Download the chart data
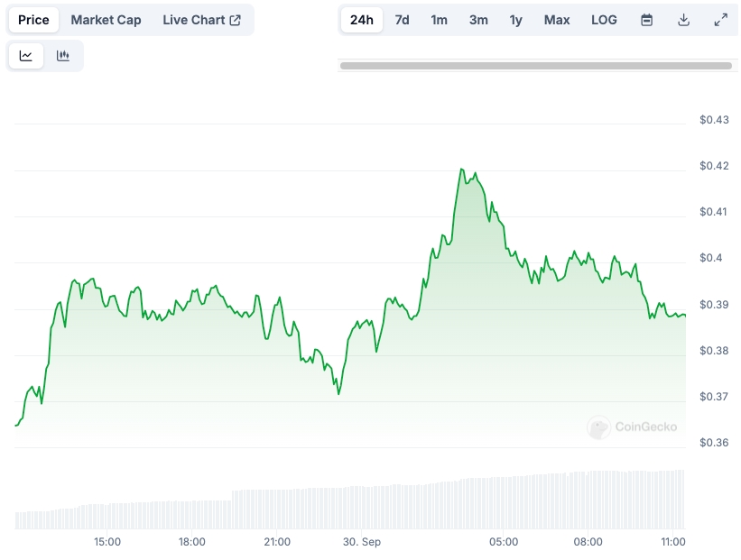Viewport: 741px width, 560px height. 683,20
